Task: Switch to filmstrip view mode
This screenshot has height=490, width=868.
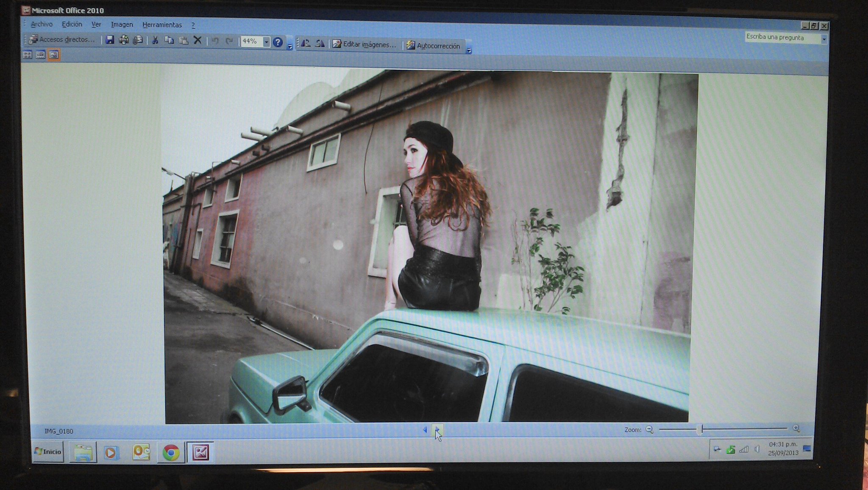Action: tap(41, 55)
